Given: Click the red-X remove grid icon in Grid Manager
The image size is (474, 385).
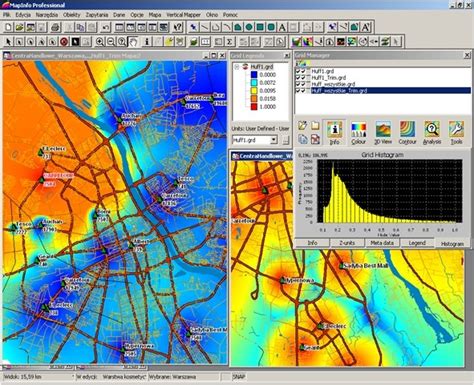Looking at the screenshot, I should click(x=315, y=139).
